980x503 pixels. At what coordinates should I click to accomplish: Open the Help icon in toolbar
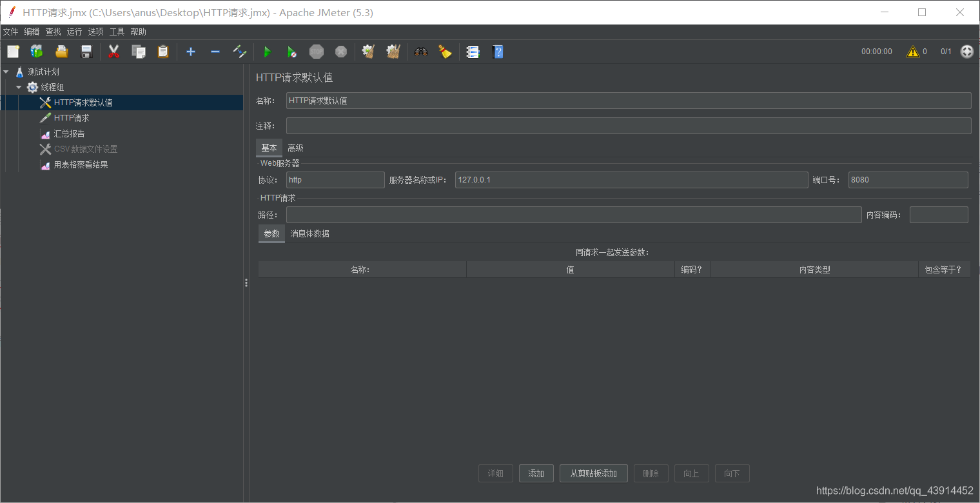click(x=498, y=52)
